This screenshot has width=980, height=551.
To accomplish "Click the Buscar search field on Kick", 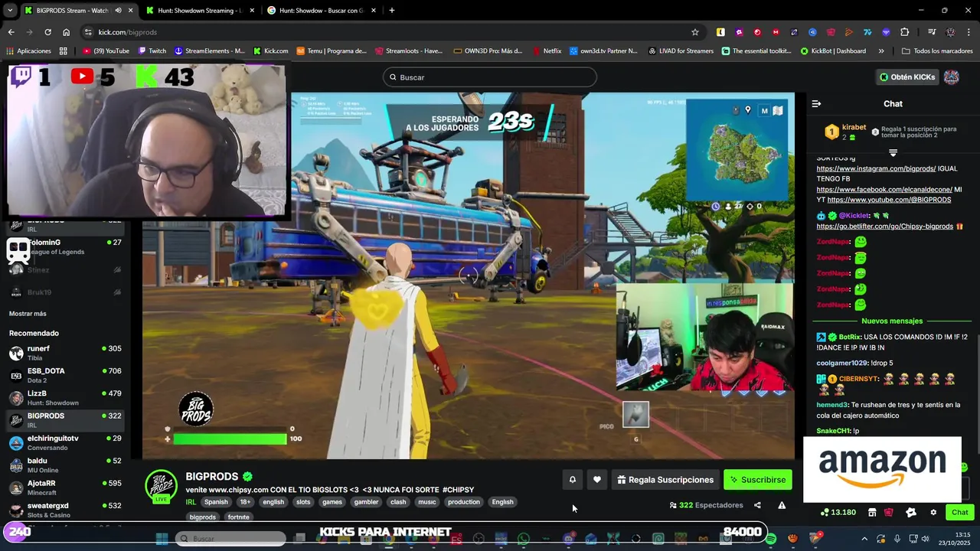I will point(490,77).
